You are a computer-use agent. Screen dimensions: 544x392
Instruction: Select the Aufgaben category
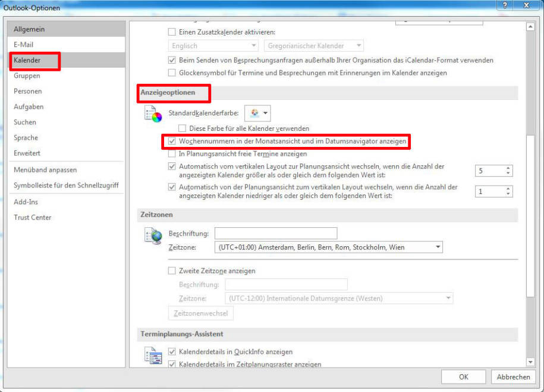66,106
